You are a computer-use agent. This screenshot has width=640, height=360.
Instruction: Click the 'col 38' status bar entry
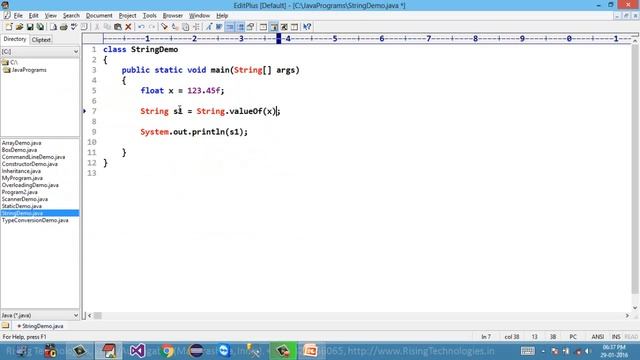(x=512, y=337)
